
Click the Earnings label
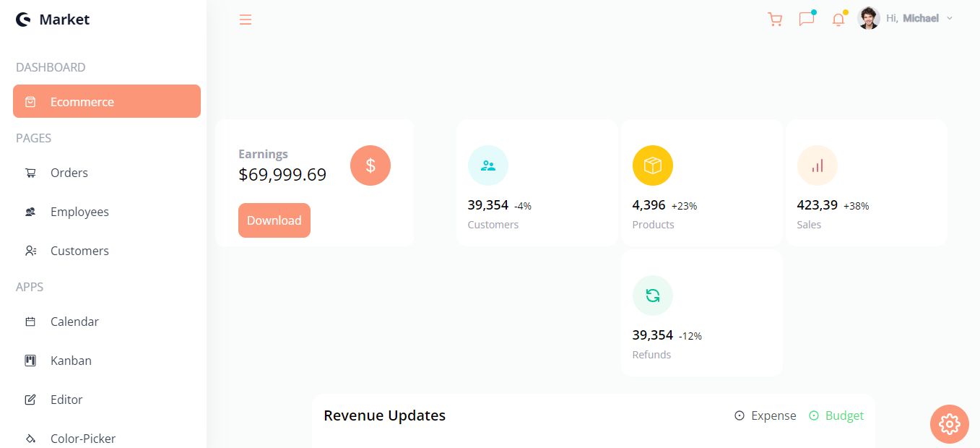point(263,154)
